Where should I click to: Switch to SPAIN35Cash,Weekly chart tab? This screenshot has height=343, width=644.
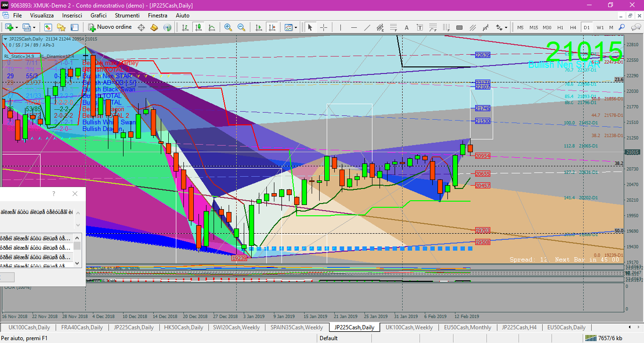click(297, 327)
